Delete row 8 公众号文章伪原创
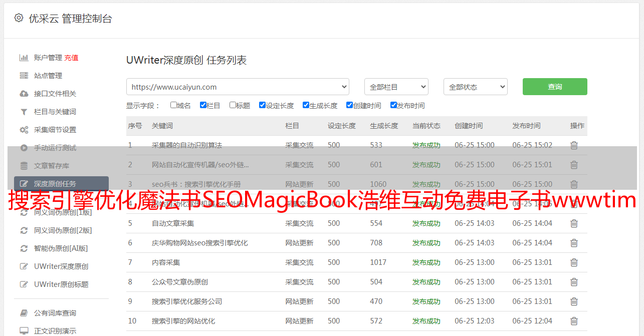644x336 pixels. click(x=574, y=282)
